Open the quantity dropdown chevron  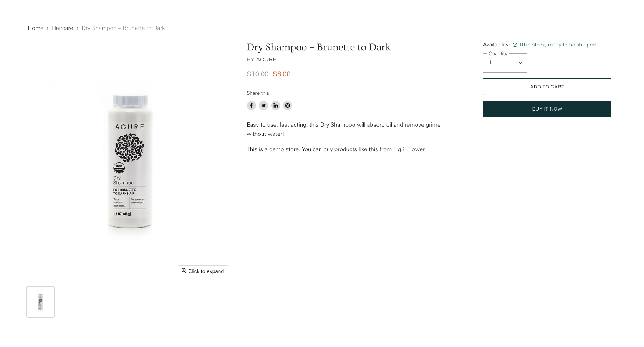521,63
